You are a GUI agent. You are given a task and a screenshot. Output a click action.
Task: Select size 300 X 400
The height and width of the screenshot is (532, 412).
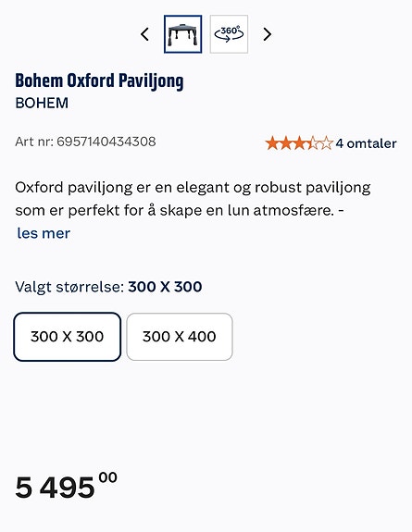point(180,337)
